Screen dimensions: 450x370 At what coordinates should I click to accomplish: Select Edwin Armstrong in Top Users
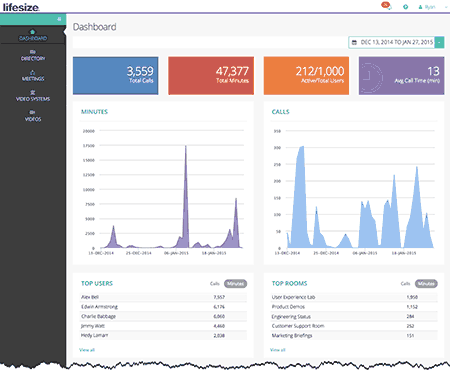163,307
